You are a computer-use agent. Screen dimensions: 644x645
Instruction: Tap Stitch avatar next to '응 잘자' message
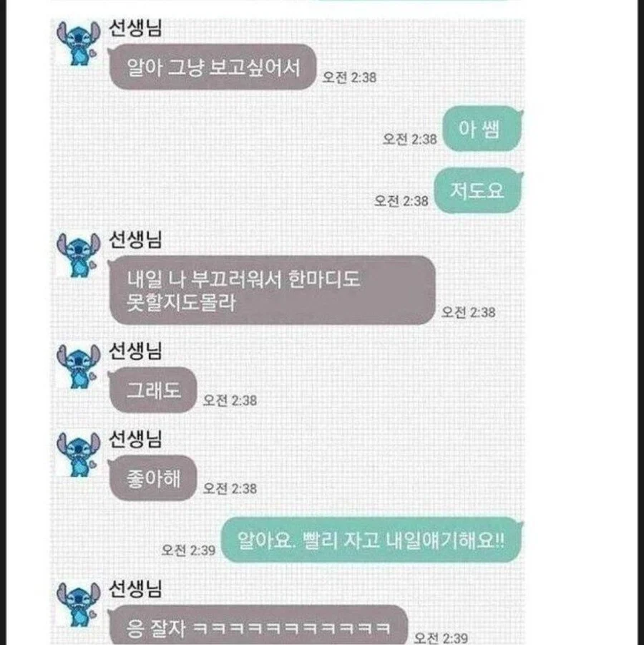point(78,604)
